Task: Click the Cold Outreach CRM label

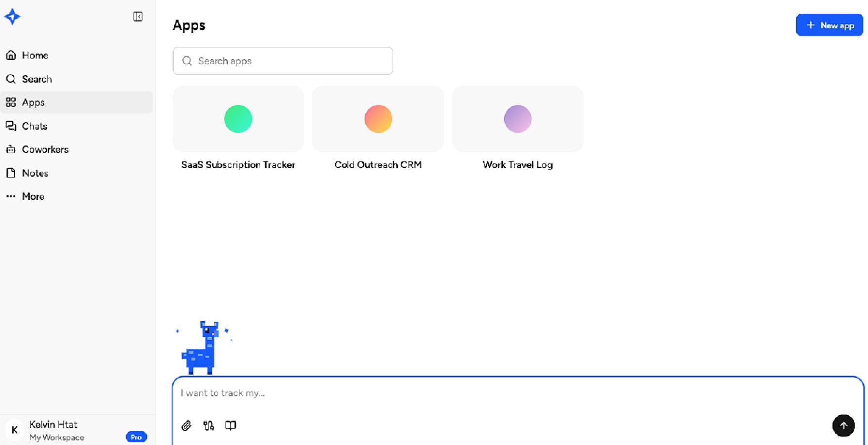Action: (378, 165)
